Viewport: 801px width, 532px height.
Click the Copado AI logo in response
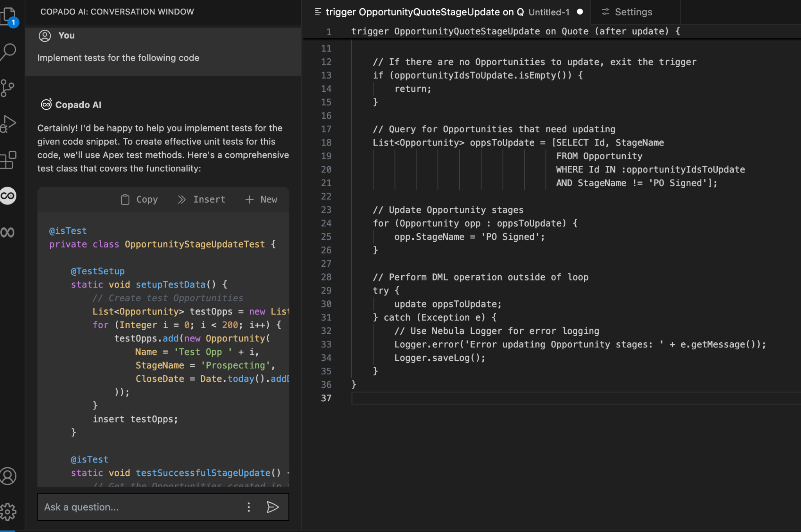point(47,104)
